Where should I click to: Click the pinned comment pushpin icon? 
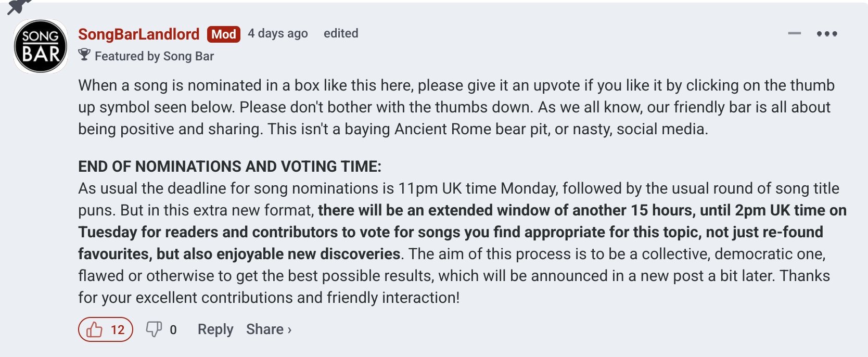pyautogui.click(x=19, y=6)
